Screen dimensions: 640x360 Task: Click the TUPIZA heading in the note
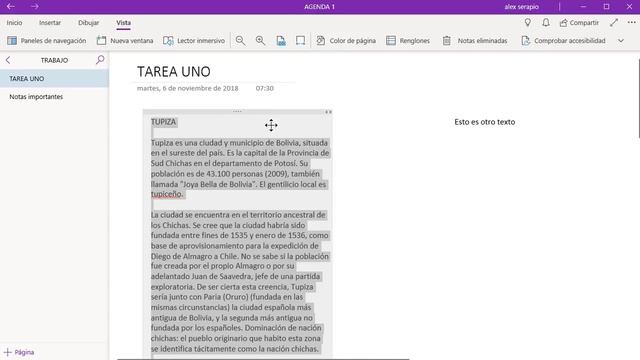(163, 122)
